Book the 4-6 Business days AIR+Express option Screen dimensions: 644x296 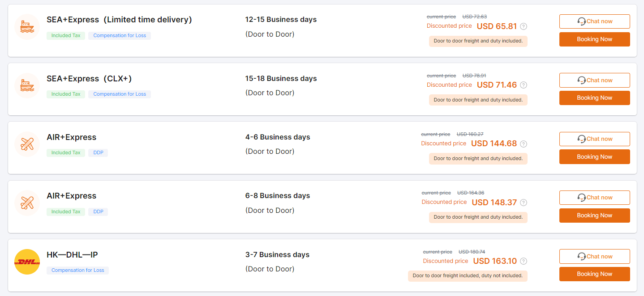pyautogui.click(x=594, y=156)
